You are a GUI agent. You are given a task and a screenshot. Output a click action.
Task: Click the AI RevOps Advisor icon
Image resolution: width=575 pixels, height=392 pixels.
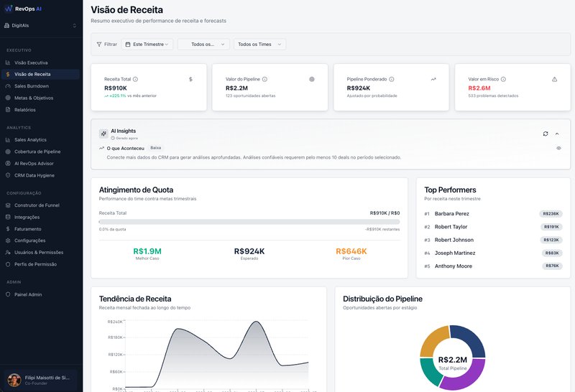(8, 164)
